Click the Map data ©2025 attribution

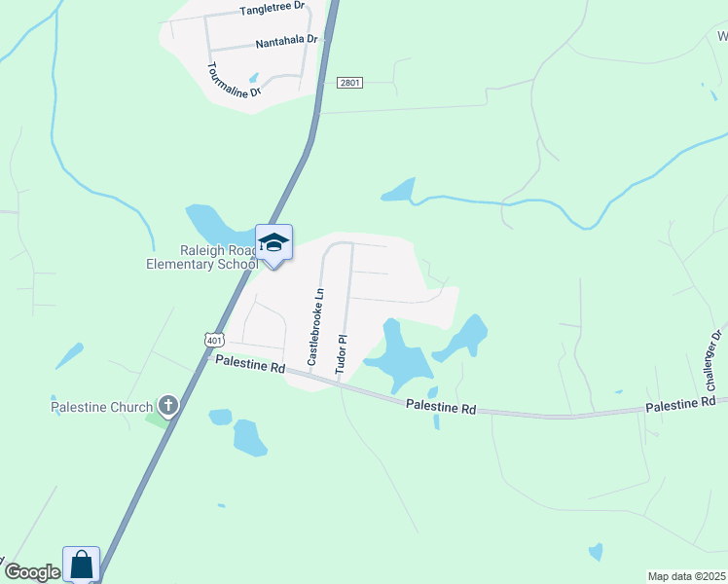687,576
